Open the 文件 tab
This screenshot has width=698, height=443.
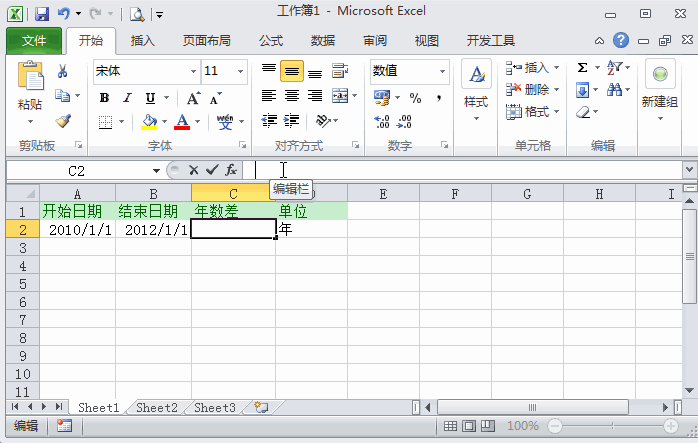point(34,41)
